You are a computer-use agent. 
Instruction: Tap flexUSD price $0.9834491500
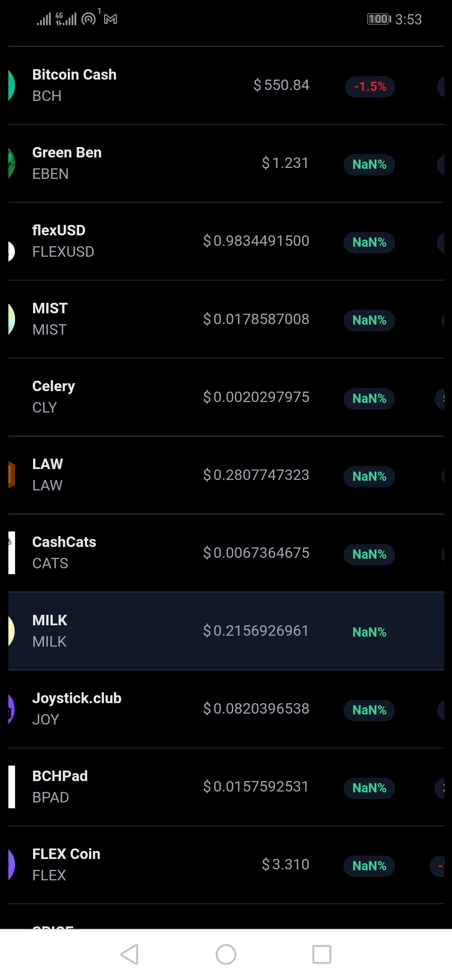(256, 241)
